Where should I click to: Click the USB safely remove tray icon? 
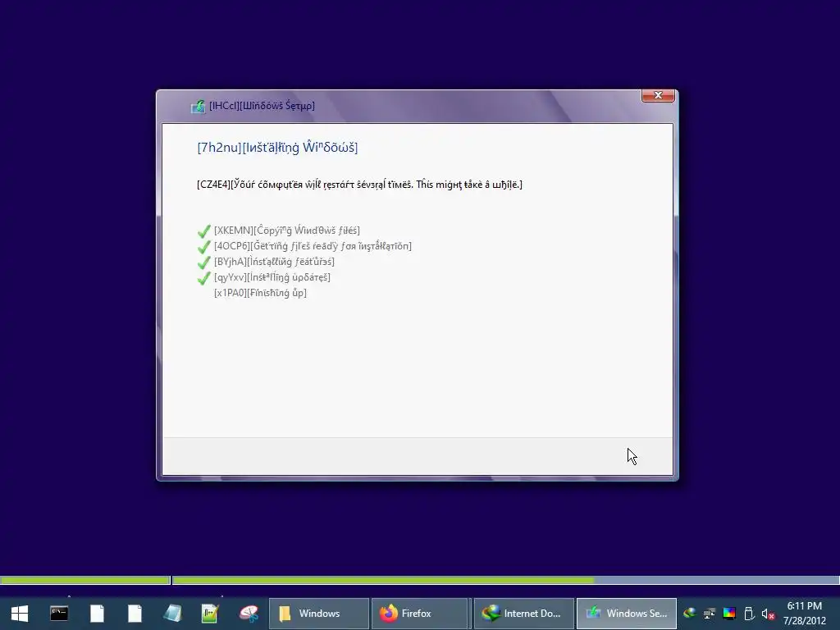click(749, 614)
